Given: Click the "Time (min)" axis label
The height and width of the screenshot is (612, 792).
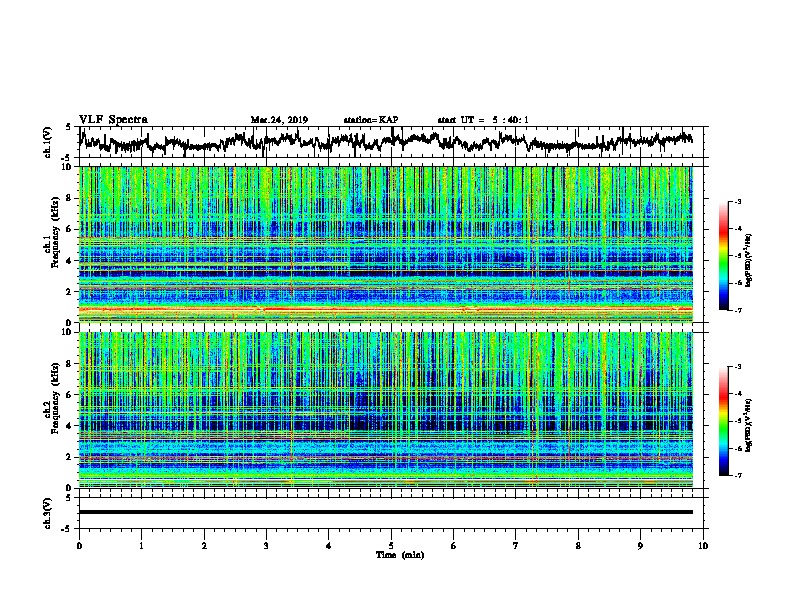Looking at the screenshot, I should pos(400,555).
